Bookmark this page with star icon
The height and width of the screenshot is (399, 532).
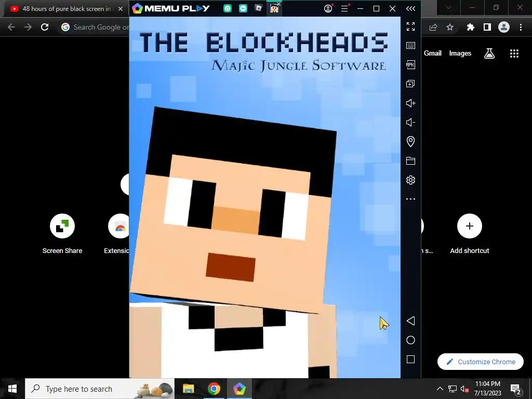coord(450,27)
